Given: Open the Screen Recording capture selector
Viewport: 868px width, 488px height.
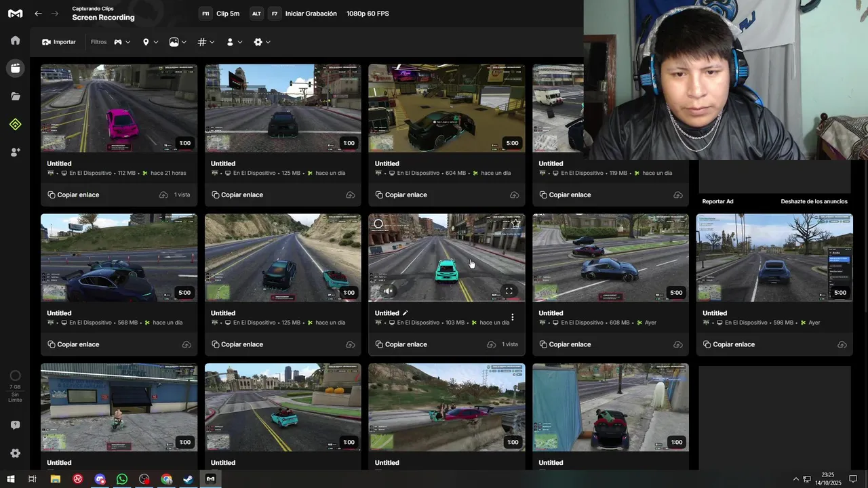Looking at the screenshot, I should tap(103, 14).
